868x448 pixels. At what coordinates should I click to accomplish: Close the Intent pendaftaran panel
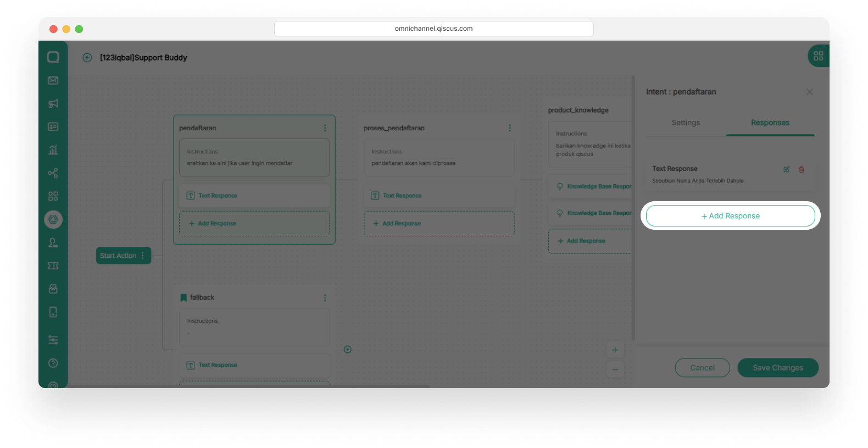point(810,92)
